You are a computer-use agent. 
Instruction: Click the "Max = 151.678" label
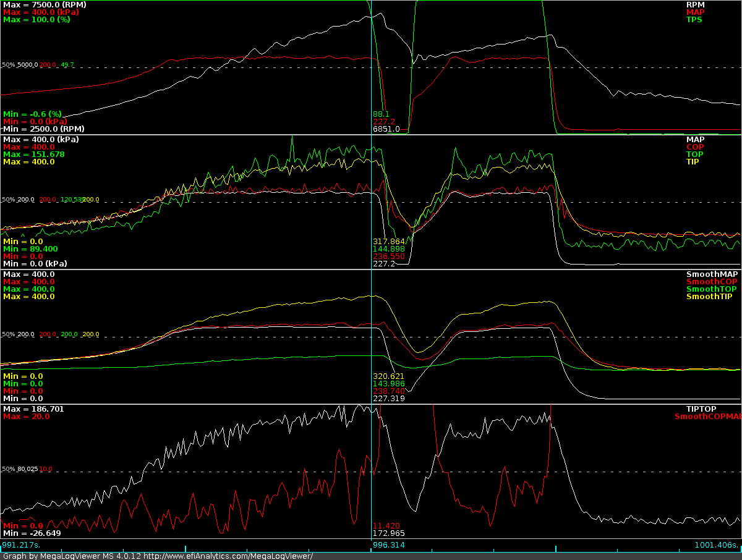[x=33, y=154]
